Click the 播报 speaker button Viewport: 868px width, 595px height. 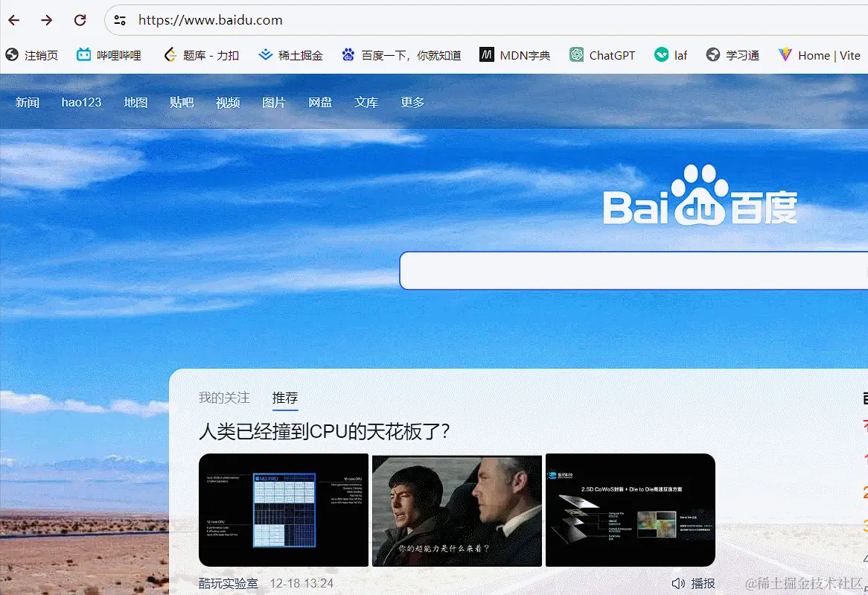pos(693,583)
